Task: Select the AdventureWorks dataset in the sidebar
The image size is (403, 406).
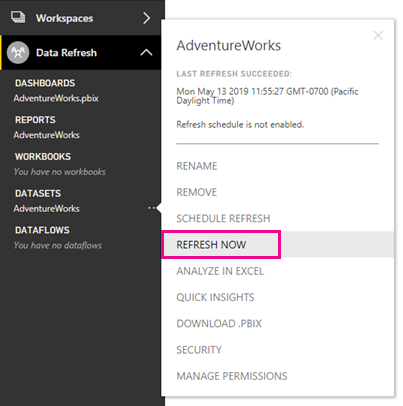Action: (46, 209)
